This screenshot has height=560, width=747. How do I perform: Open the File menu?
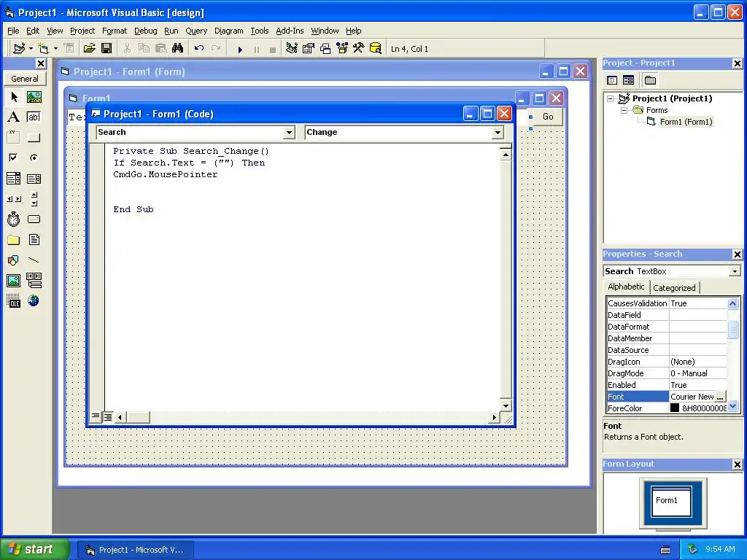point(13,31)
